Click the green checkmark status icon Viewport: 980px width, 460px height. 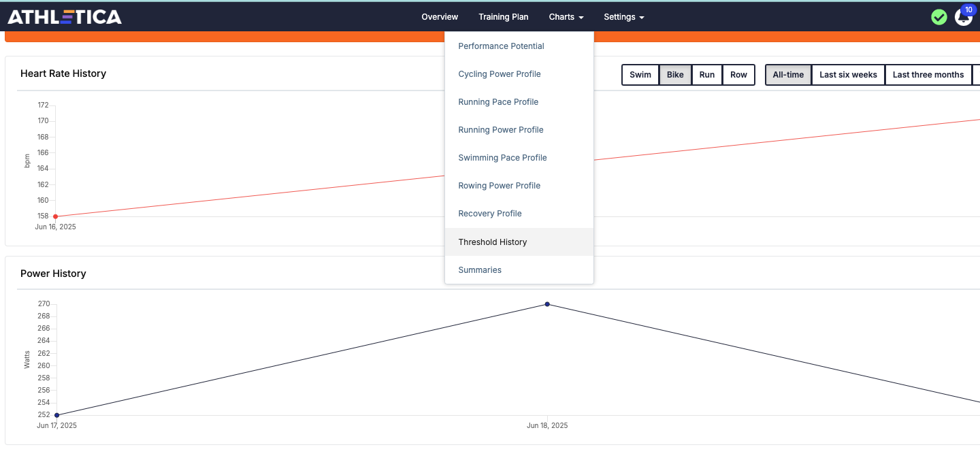[939, 17]
